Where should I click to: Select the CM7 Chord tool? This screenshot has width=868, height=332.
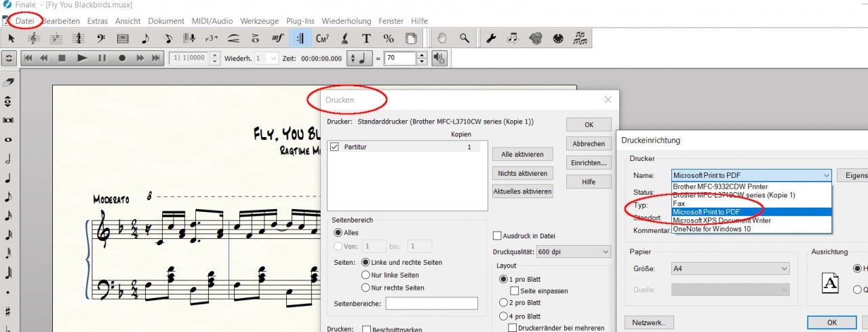pyautogui.click(x=322, y=38)
